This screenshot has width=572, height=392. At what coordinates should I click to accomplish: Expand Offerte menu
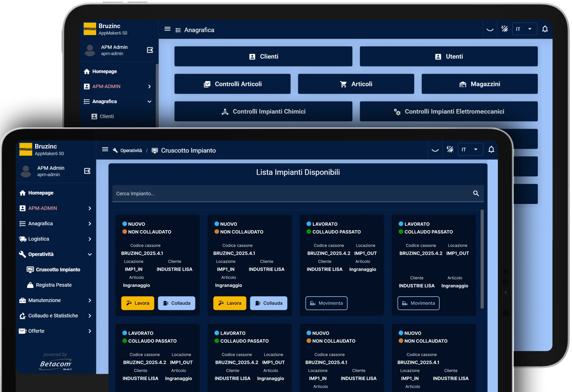[x=56, y=331]
